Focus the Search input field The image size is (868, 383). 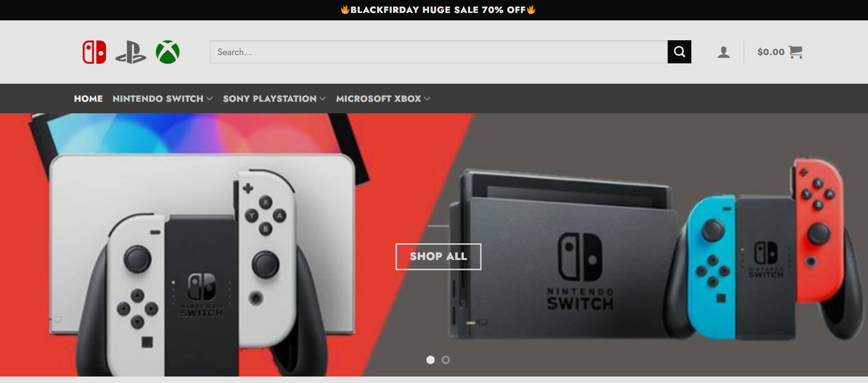coord(439,52)
